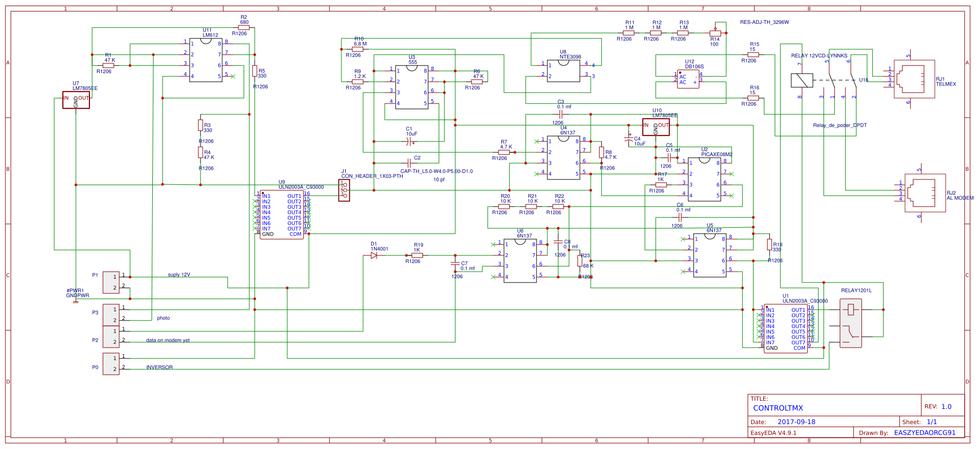This screenshot has height=449, width=980.
Task: Click the U7 LM7805EE voltage regulator
Action: 76,100
